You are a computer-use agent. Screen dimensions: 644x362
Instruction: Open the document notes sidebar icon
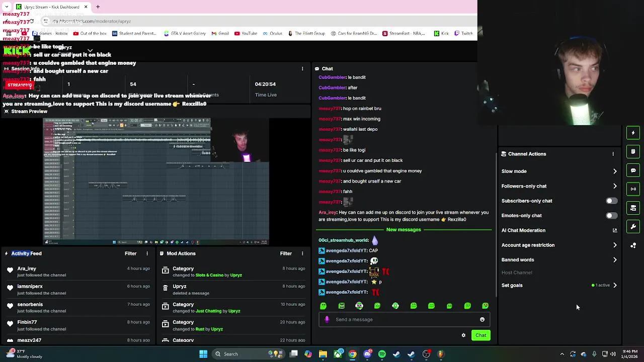[633, 151]
